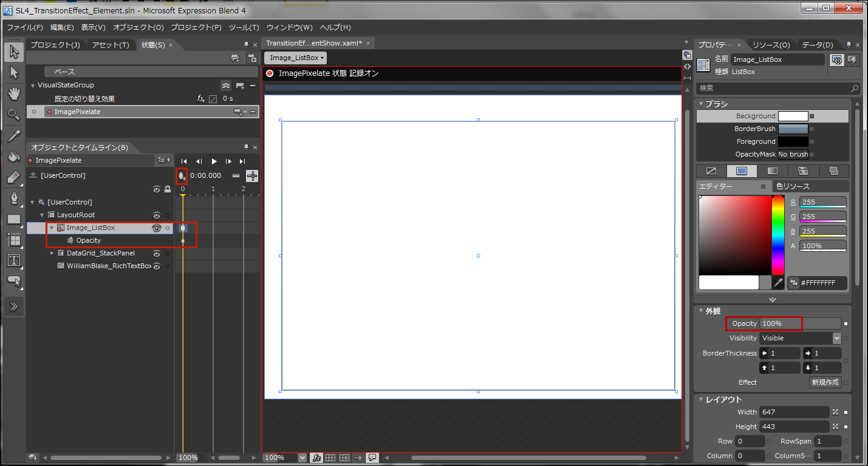Add a state to VisualStateGroup
The image size is (868, 466).
coord(240,86)
